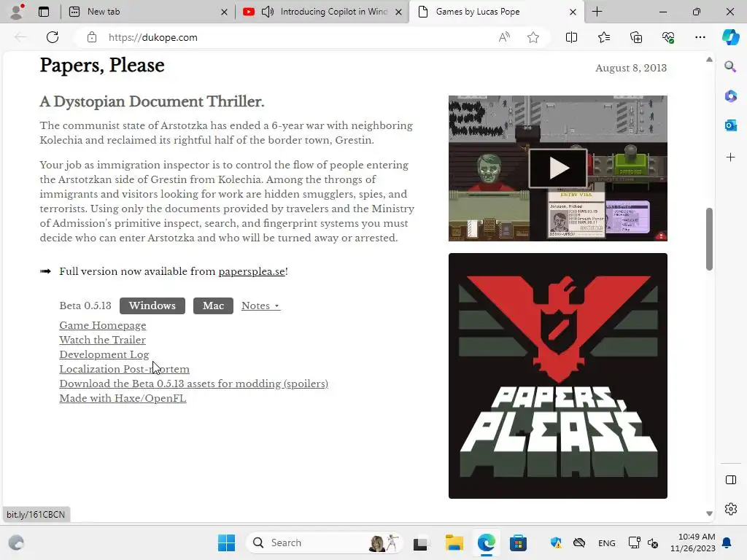Close the Games by Lucas Pope tab
Screen dimensions: 747x560
pos(573,12)
